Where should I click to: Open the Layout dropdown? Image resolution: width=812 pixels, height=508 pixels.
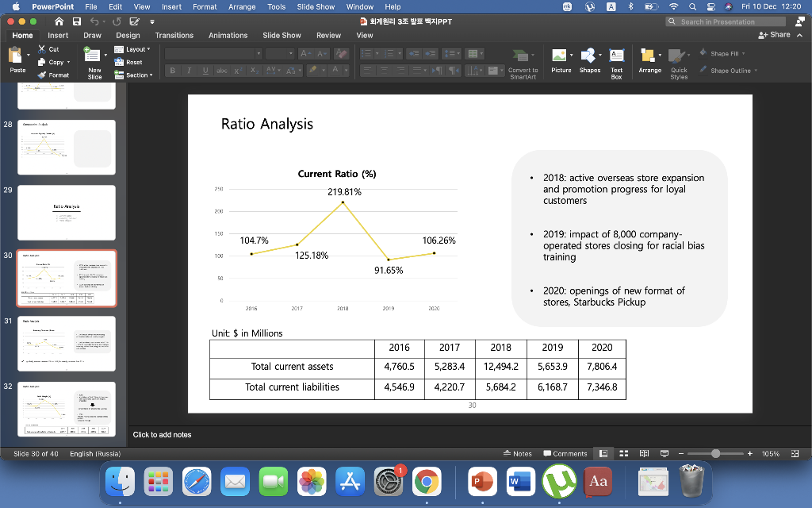pyautogui.click(x=135, y=49)
